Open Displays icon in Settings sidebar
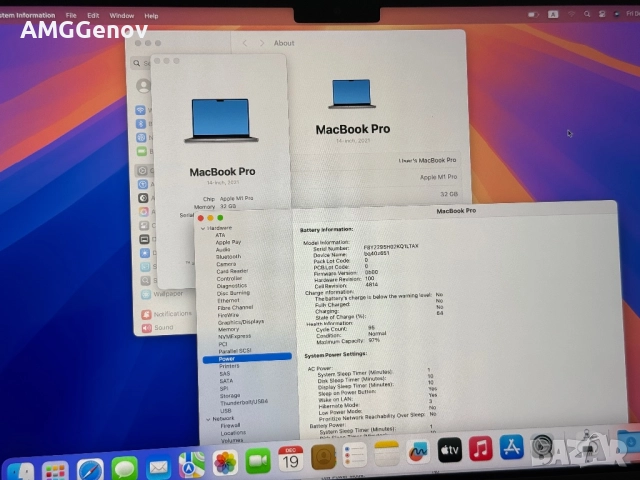Image resolution: width=640 pixels, height=480 pixels. click(x=145, y=253)
